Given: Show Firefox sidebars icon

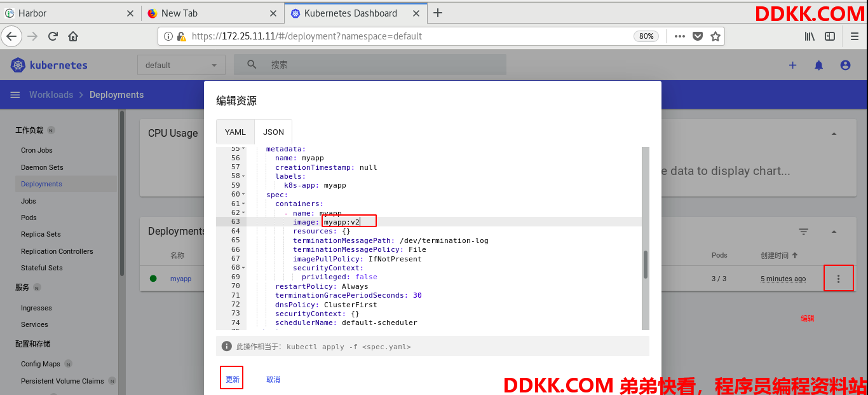Looking at the screenshot, I should click(830, 36).
